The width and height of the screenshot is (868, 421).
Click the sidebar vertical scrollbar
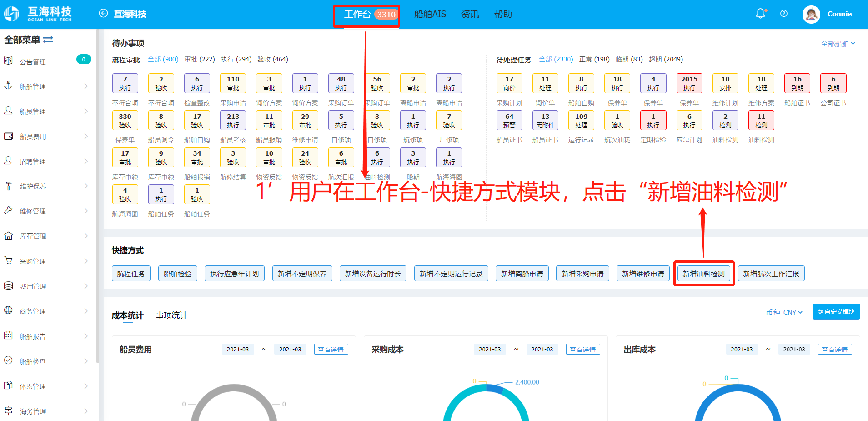point(98,196)
